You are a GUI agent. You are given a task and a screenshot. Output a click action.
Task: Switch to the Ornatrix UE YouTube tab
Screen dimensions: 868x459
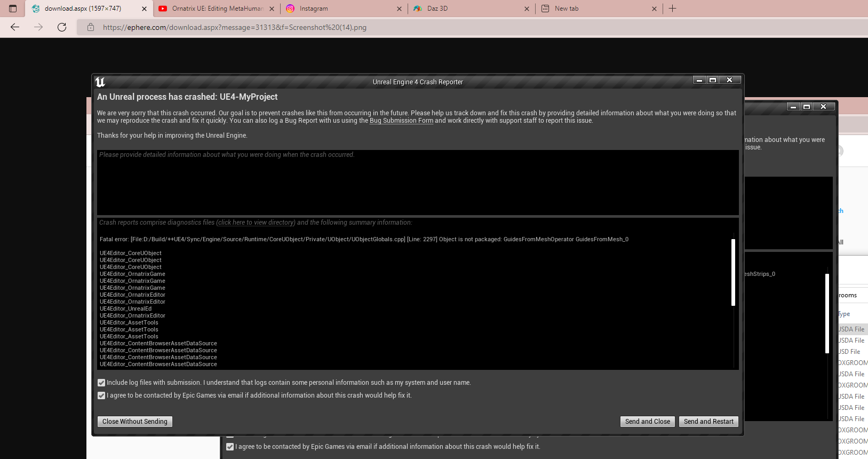(x=217, y=9)
